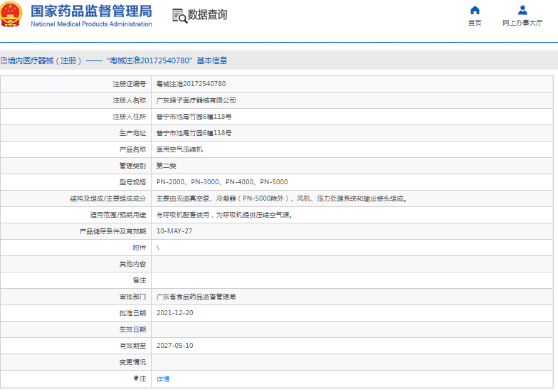Screen dimensions: 558x392
Task: Click the 国家药品监督管理局 site title
Action: coord(91,11)
